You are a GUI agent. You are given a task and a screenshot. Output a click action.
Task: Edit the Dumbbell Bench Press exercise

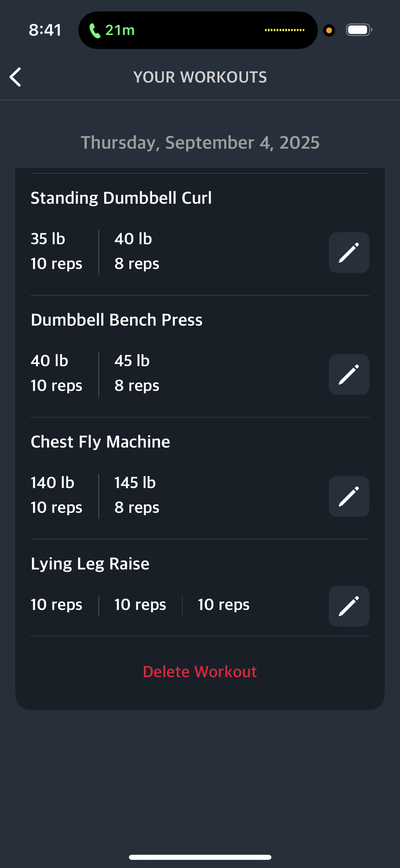pyautogui.click(x=349, y=374)
